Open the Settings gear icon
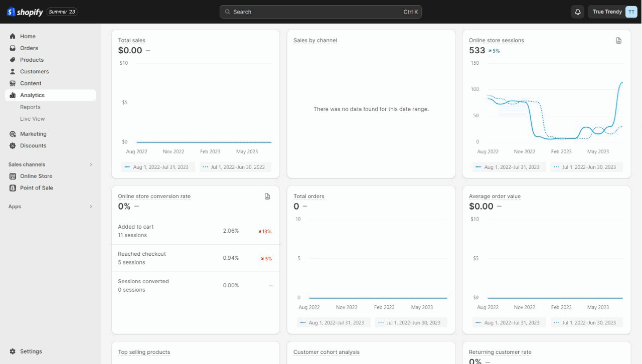 point(13,351)
